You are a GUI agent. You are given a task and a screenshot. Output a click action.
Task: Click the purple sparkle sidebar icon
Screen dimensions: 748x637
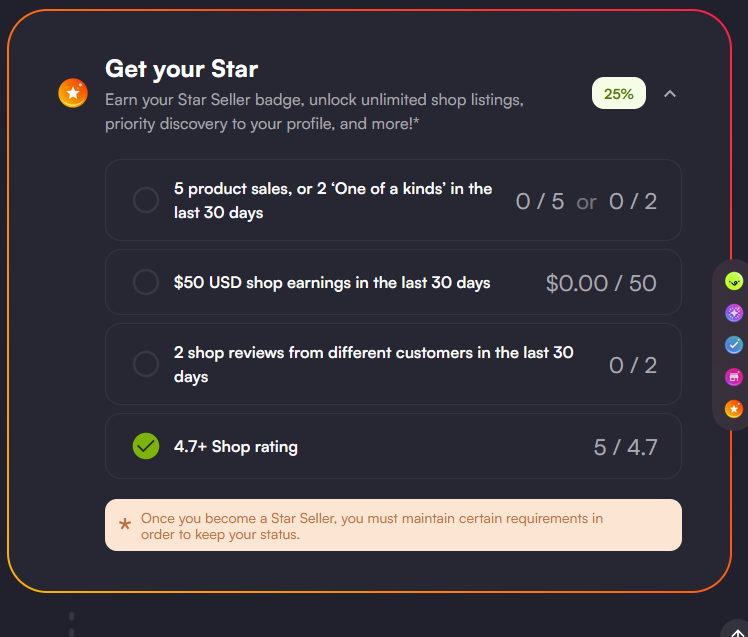click(x=734, y=313)
